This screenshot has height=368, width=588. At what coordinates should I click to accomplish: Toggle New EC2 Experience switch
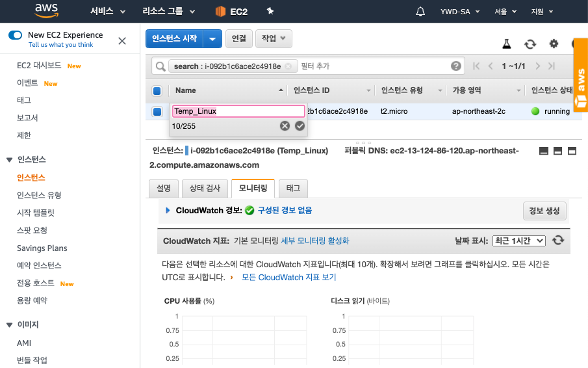16,35
